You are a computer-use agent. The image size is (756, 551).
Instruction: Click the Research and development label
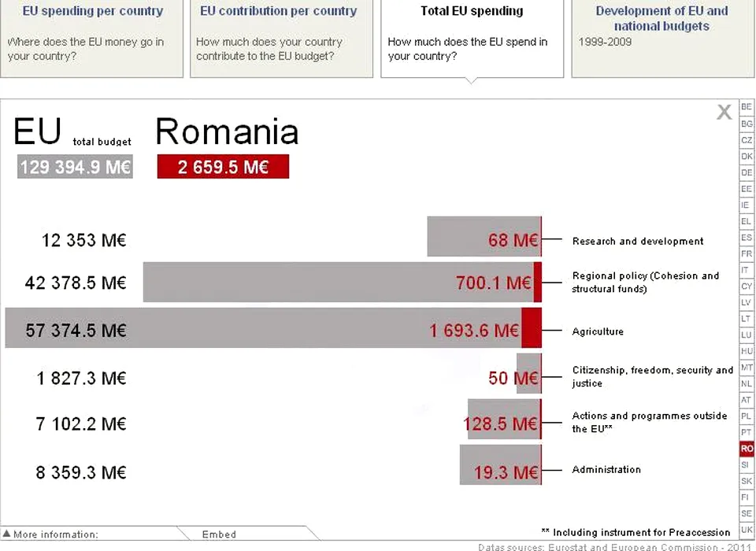(638, 242)
